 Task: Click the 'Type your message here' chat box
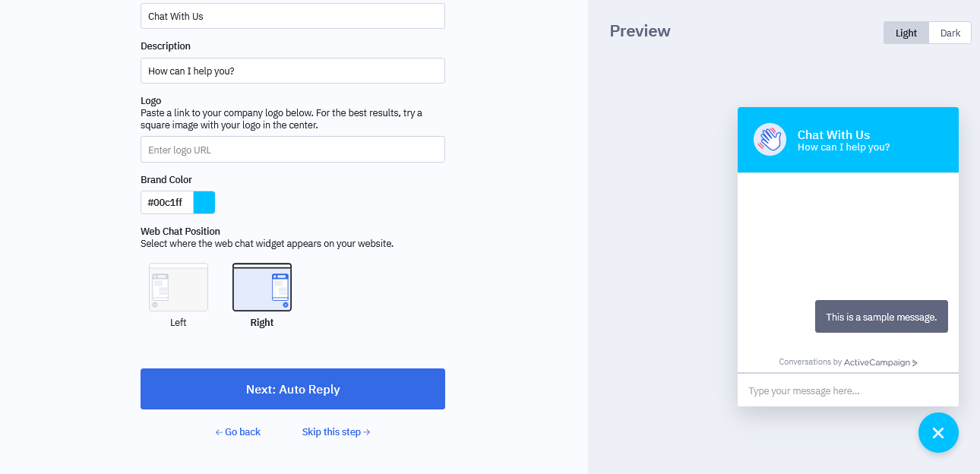pos(848,390)
